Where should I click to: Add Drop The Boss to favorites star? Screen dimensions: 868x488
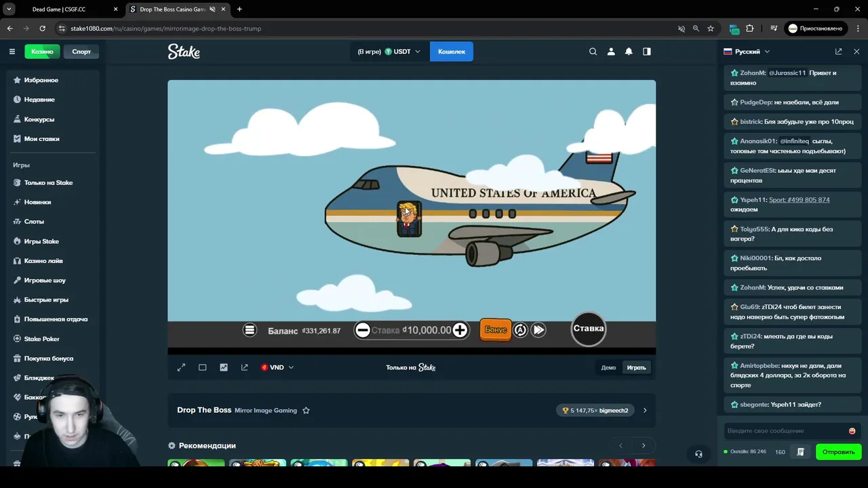(x=306, y=410)
